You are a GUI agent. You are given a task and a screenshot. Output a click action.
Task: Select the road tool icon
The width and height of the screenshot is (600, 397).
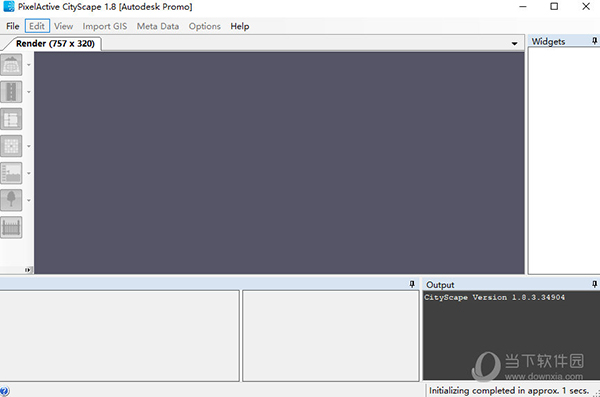pyautogui.click(x=11, y=91)
